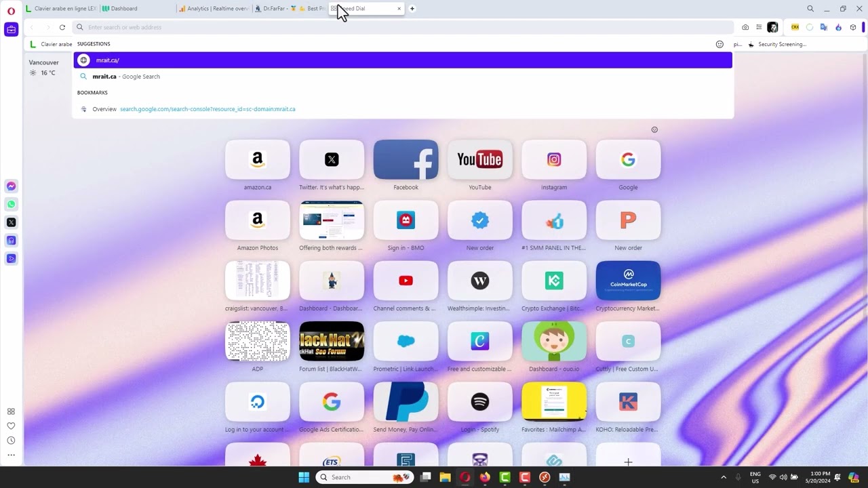Screen dimensions: 868x488
Task: Reload the page with the refresh icon
Action: (x=62, y=27)
